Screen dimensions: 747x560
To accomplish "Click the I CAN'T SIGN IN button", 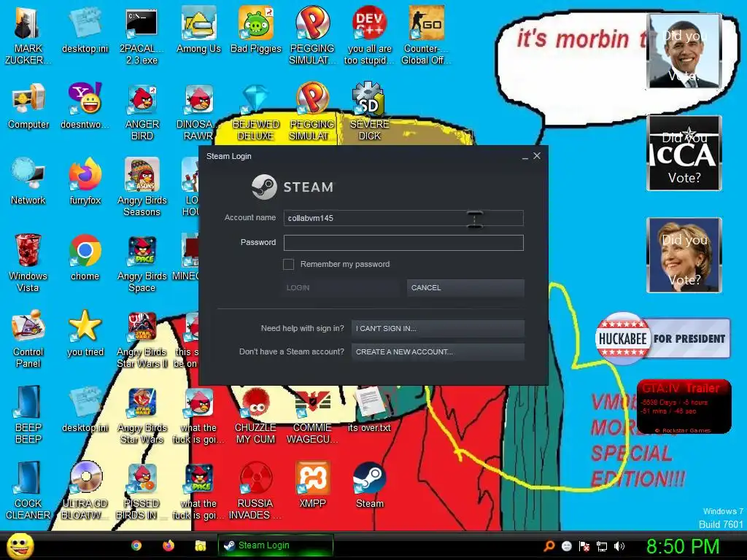I will (x=438, y=328).
